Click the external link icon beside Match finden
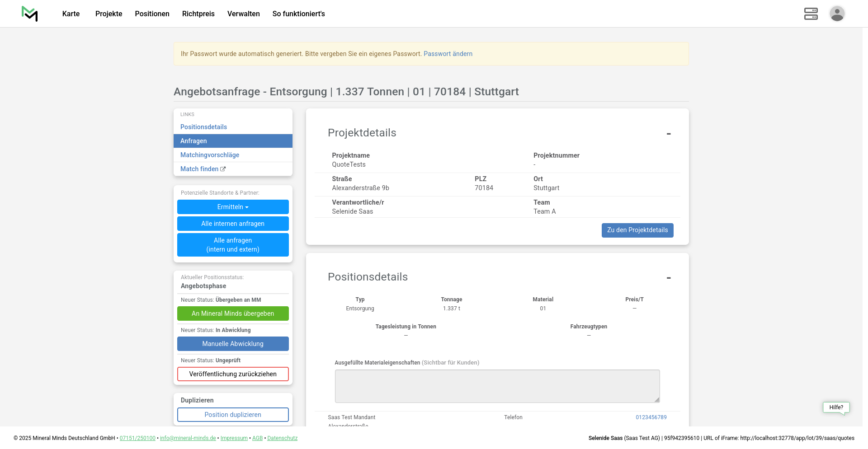 [x=223, y=169]
